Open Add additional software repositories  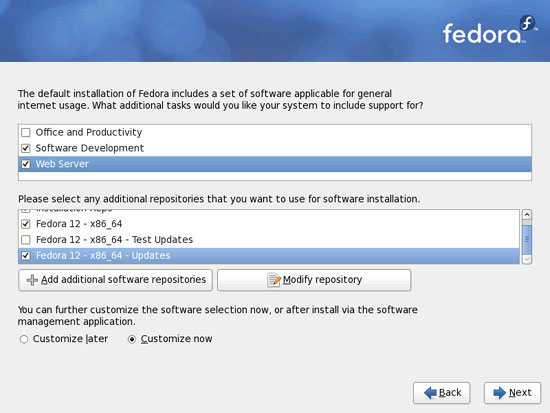point(115,280)
